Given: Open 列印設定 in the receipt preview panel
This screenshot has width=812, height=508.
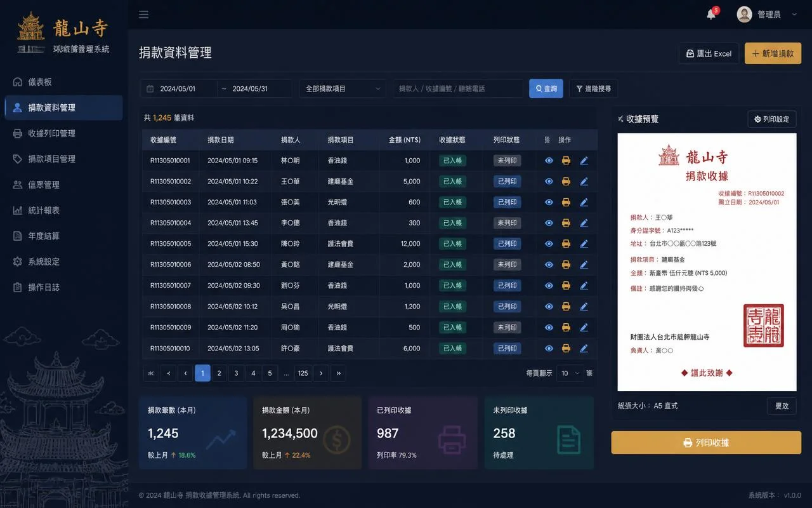Looking at the screenshot, I should pyautogui.click(x=771, y=119).
